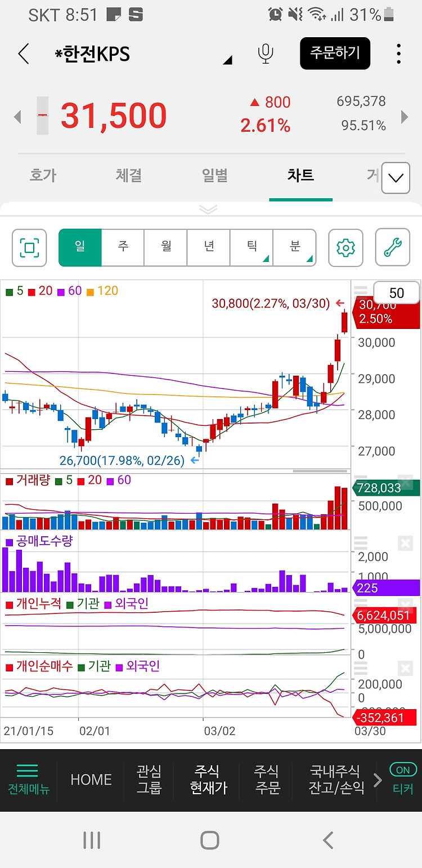Tap the 주문하기 order button
The width and height of the screenshot is (422, 868).
coord(335,54)
